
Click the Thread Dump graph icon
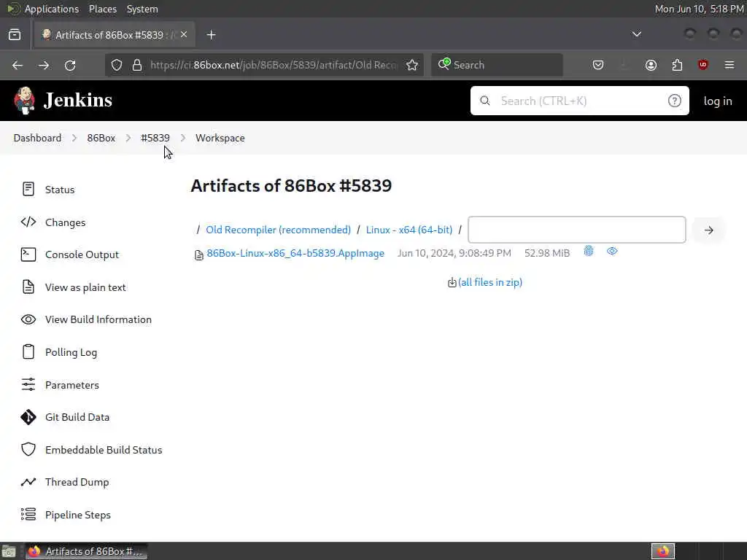28,482
